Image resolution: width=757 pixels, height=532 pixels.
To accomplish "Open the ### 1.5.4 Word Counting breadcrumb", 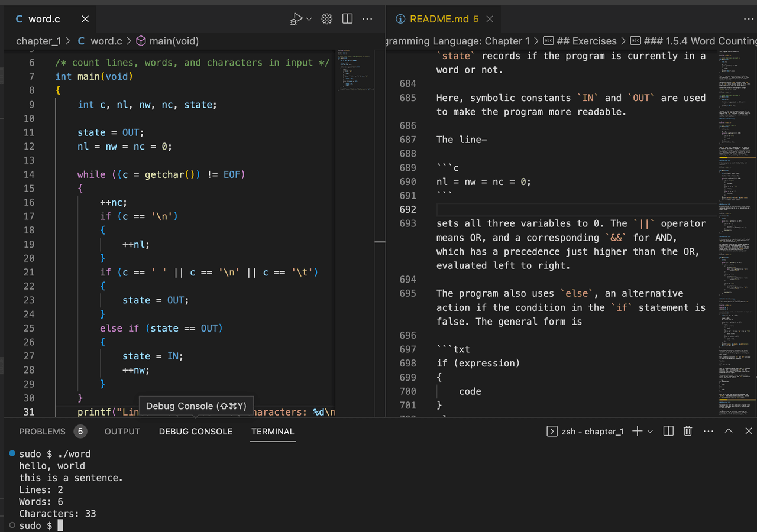I will 700,41.
